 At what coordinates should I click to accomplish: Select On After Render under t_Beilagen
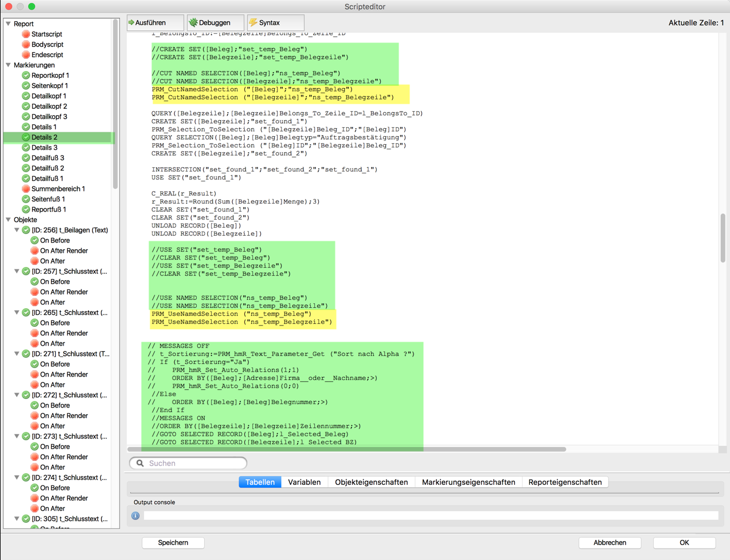[64, 251]
